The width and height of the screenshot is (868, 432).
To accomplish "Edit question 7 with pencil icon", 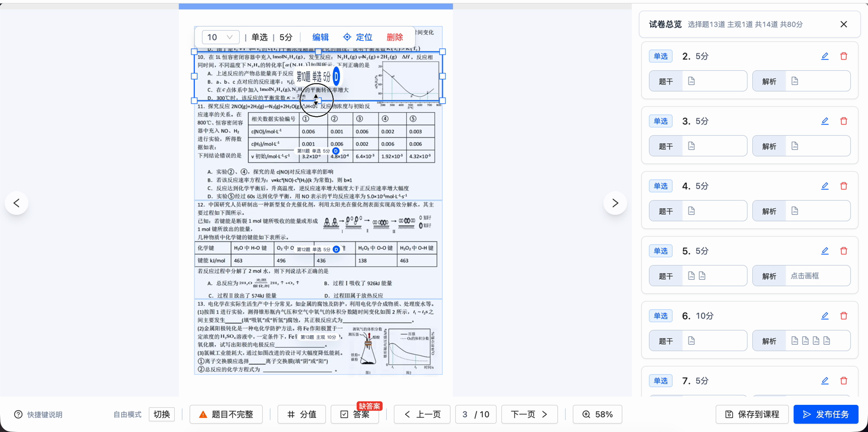I will pos(825,381).
